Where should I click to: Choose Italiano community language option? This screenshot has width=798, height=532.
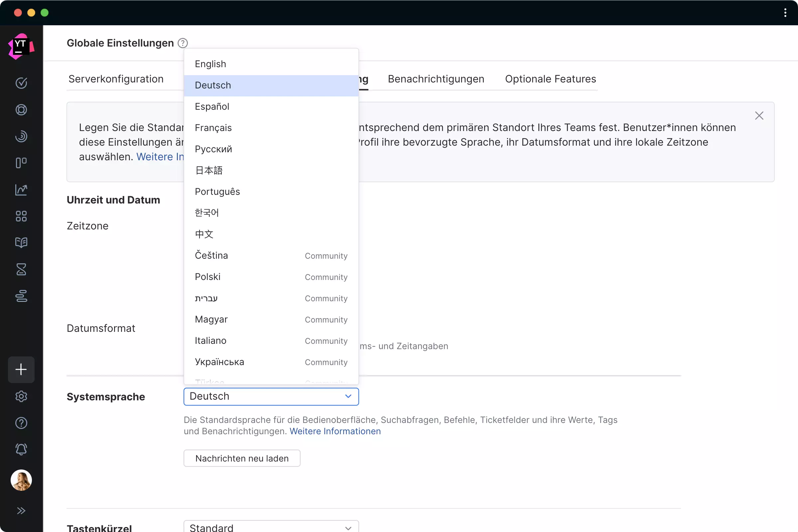pyautogui.click(x=210, y=340)
